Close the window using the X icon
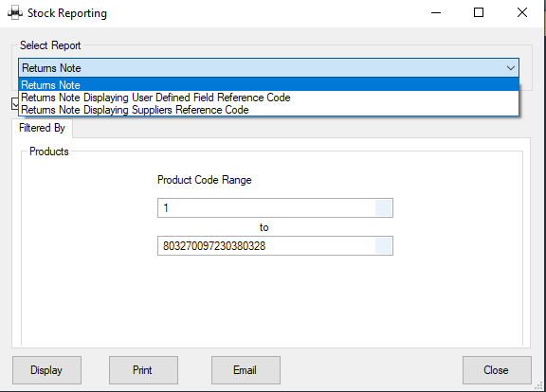 click(x=522, y=13)
